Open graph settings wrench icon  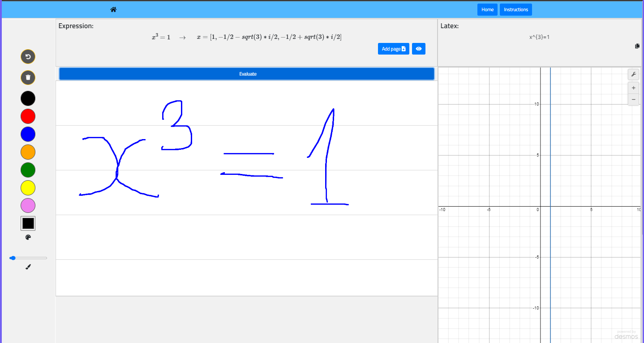point(633,74)
